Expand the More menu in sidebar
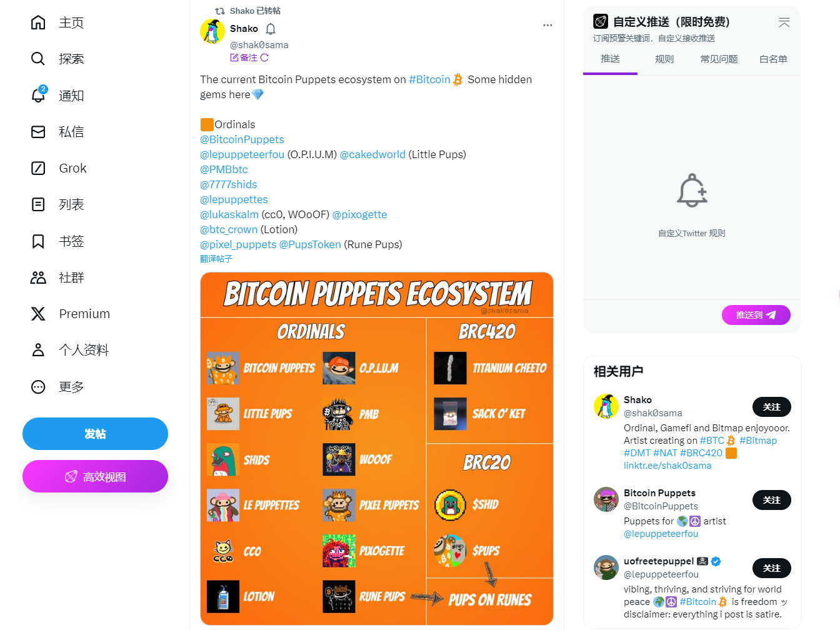Screen dimensions: 840x630 (x=38, y=387)
